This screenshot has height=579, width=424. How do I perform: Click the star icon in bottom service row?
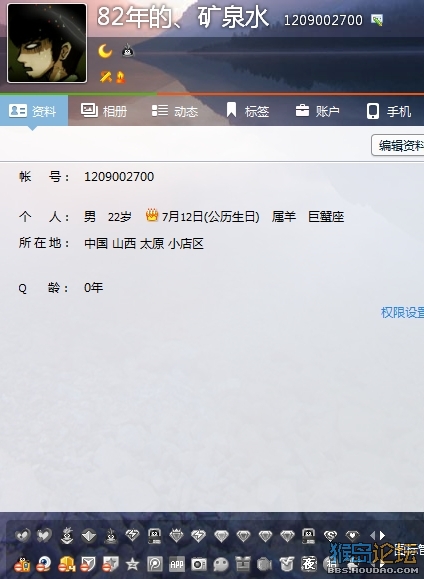click(132, 564)
